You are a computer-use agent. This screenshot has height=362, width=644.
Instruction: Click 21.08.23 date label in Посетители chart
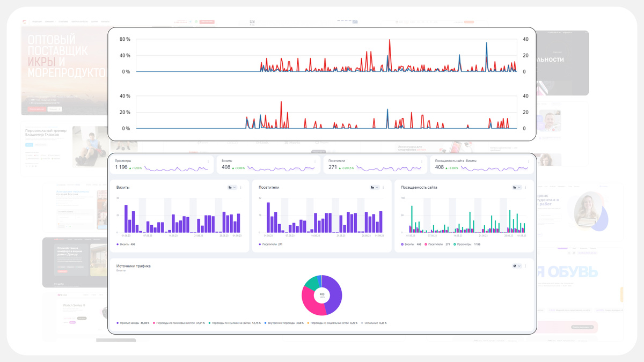click(341, 235)
